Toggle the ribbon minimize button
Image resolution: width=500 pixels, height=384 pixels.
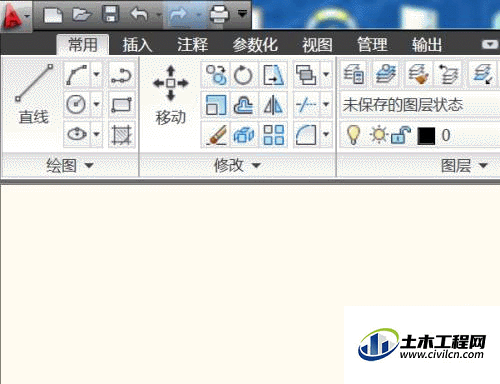point(490,44)
